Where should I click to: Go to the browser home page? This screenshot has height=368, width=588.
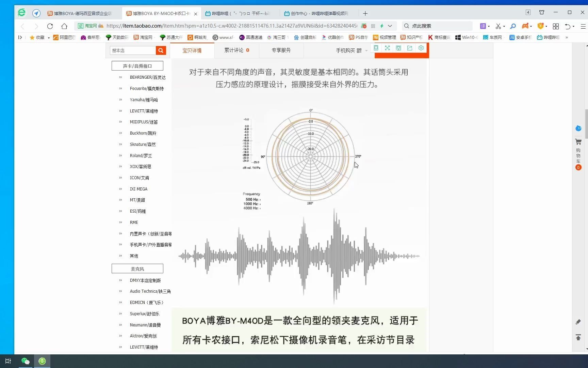[64, 26]
